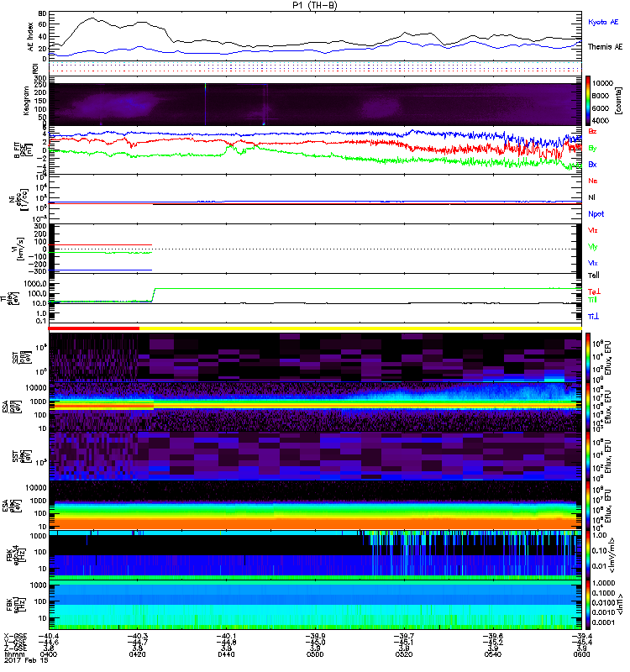Click the [counts] colorbar unit label
Image resolution: width=630 pixels, height=672 pixels.
618,101
